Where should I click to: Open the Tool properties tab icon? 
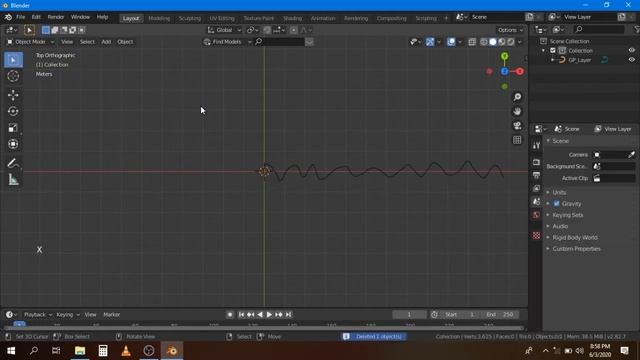click(536, 145)
